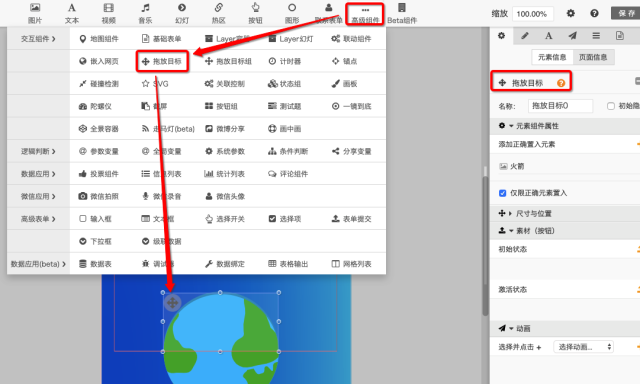The image size is (640, 384).
Task: Choose 地图组件 map component
Action: point(99,39)
